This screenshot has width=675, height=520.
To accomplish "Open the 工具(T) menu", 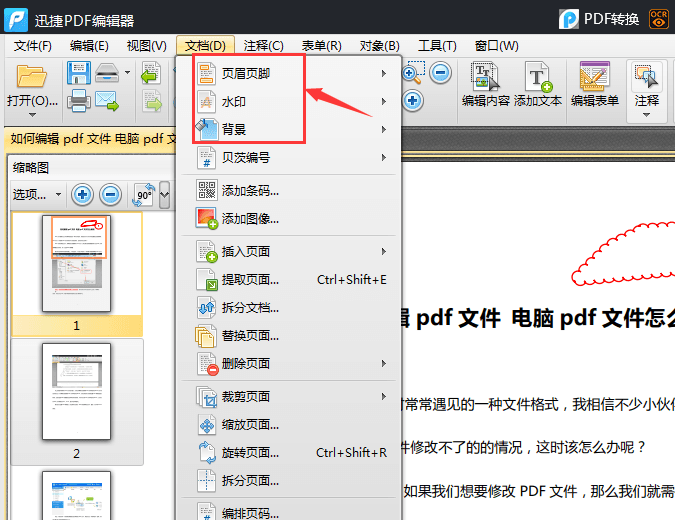I will [x=437, y=46].
